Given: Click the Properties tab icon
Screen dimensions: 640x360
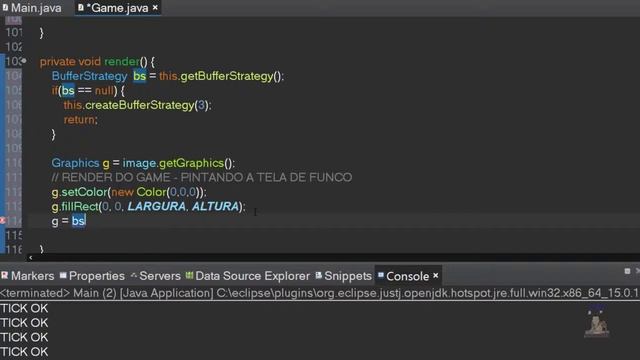Looking at the screenshot, I should click(63, 276).
